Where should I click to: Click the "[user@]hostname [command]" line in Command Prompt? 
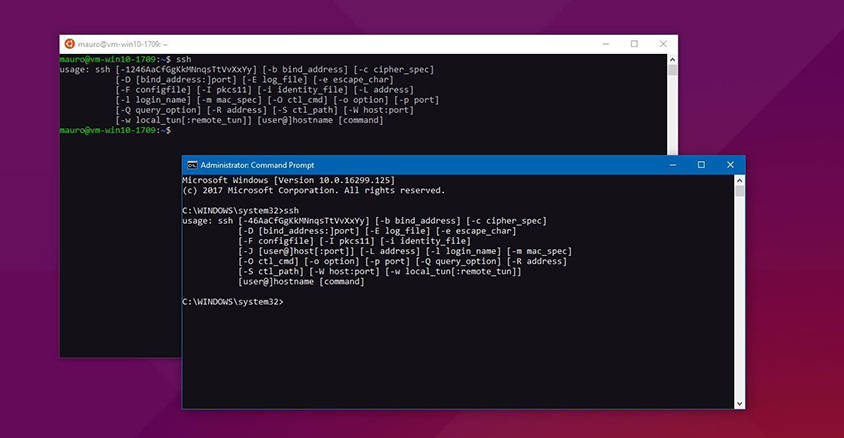pyautogui.click(x=301, y=281)
